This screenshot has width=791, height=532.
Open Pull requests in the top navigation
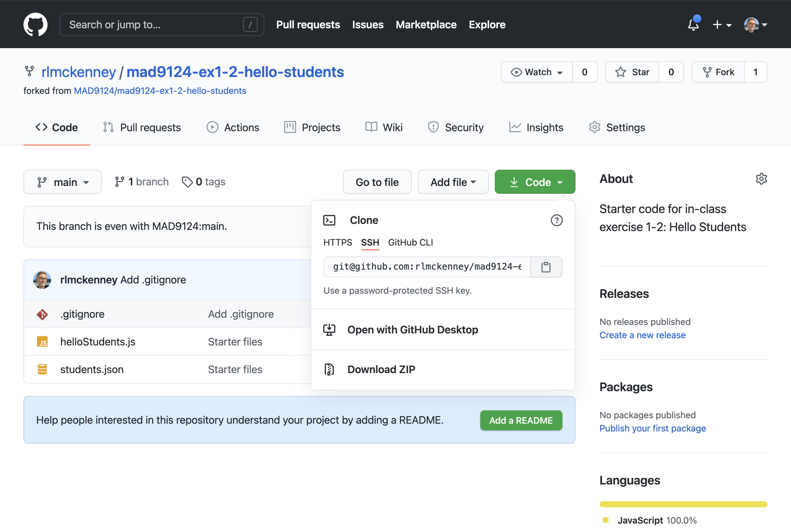coord(308,24)
